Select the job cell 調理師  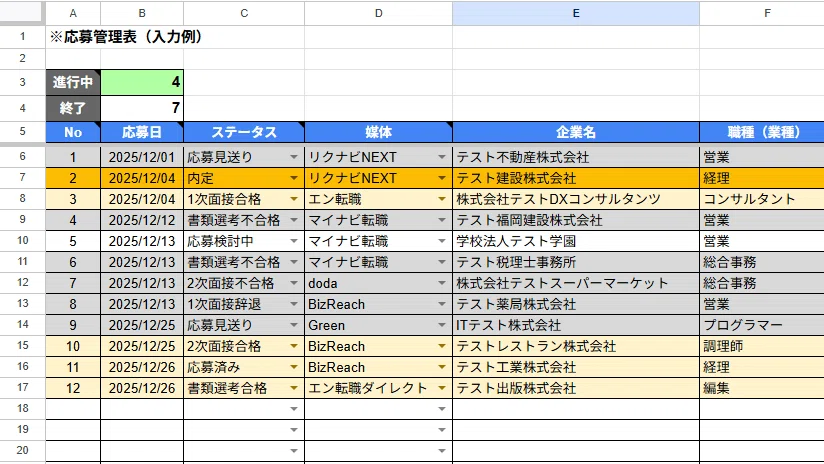pos(762,346)
